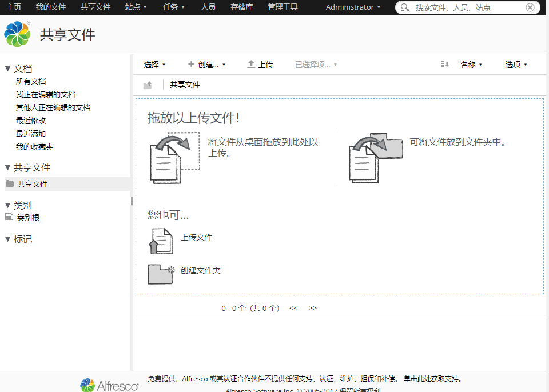Switch to 存储库 in the top menu

click(241, 7)
